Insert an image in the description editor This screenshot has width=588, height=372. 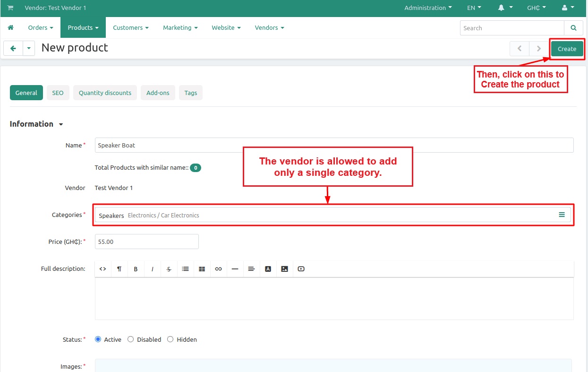pyautogui.click(x=284, y=269)
